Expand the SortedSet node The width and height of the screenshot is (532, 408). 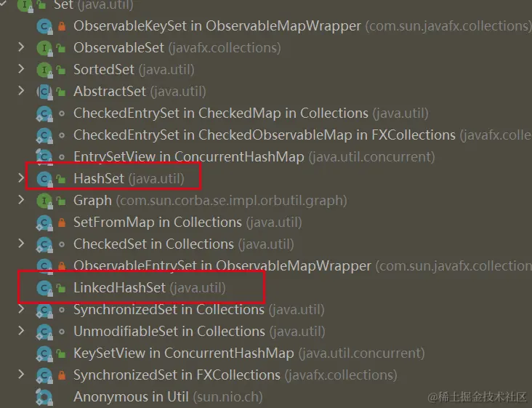(21, 69)
